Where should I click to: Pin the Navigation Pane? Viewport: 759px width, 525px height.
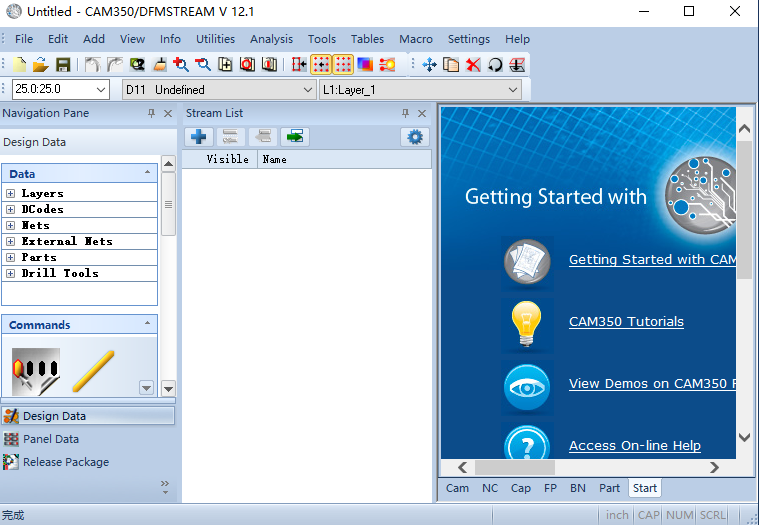click(x=152, y=113)
